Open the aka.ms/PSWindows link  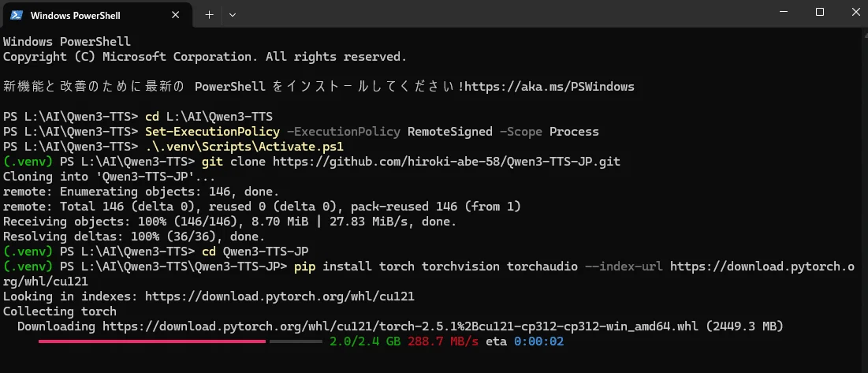tap(549, 86)
